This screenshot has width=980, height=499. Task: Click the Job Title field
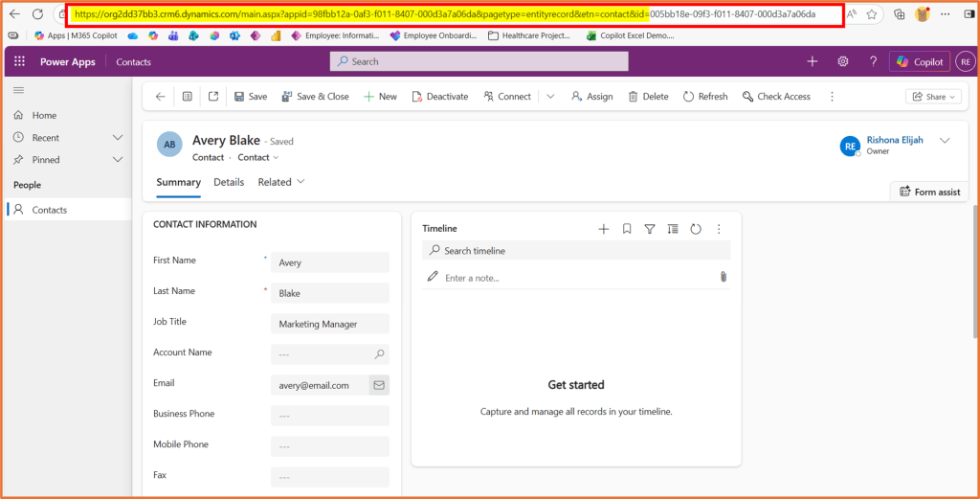(x=330, y=324)
